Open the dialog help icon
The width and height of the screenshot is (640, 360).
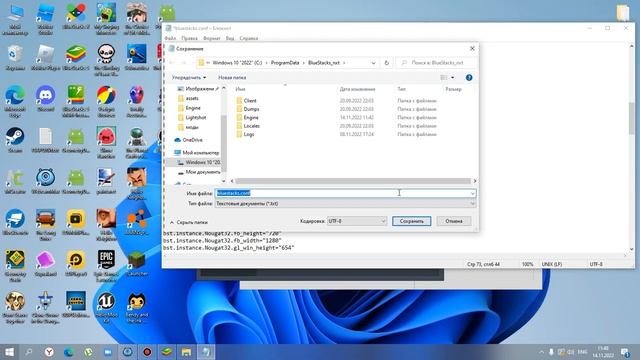(x=469, y=77)
